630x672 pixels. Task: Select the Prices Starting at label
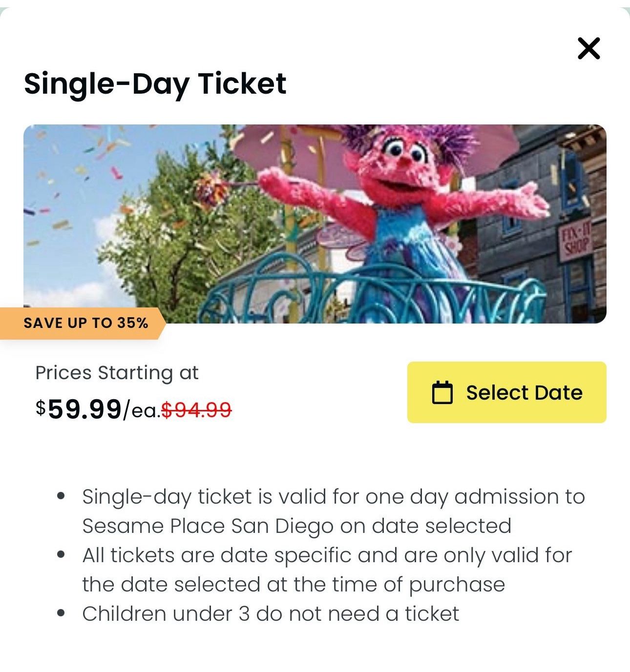click(117, 373)
